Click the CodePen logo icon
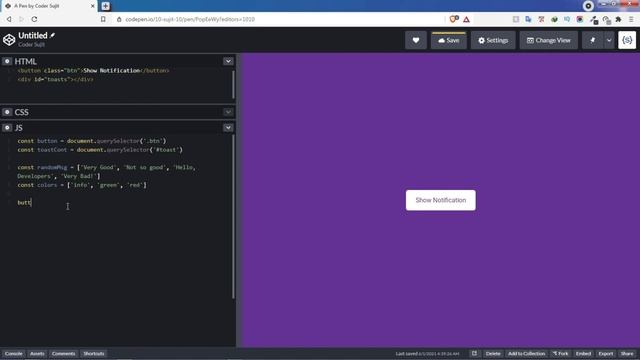Screen dimensions: 640x360 click(x=9, y=40)
